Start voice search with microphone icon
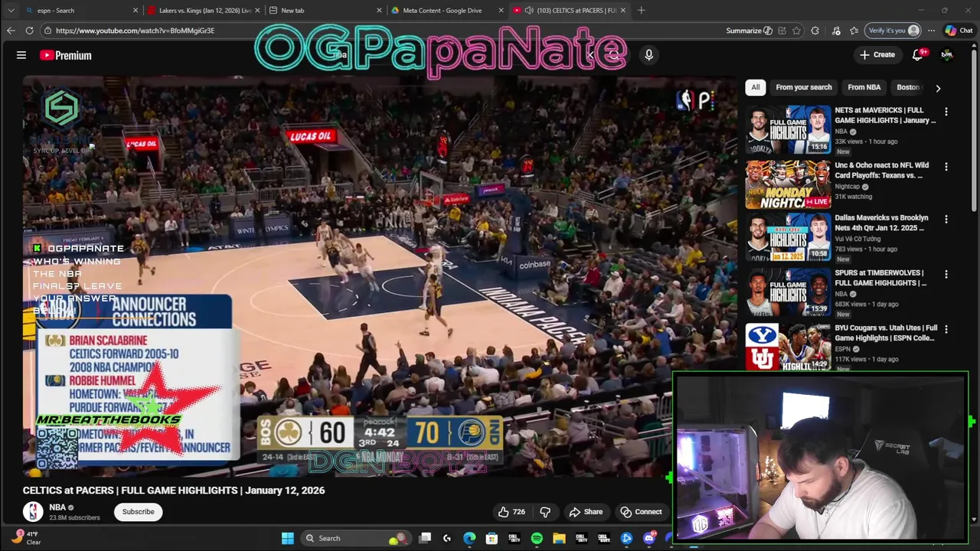The height and width of the screenshot is (551, 980). tap(648, 55)
